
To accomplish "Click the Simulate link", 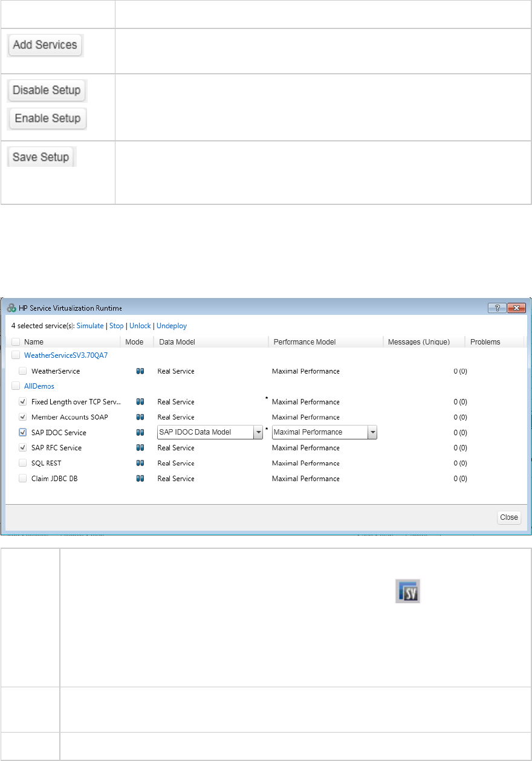I will coord(90,326).
